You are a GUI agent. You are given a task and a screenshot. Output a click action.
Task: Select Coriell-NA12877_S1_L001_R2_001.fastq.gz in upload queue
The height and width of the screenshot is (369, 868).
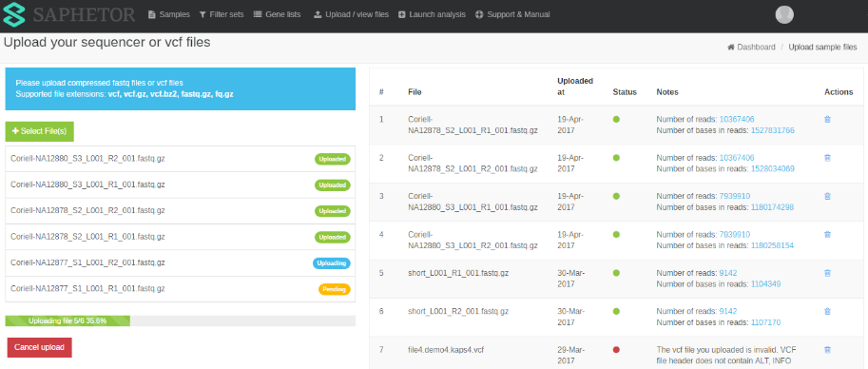point(180,263)
